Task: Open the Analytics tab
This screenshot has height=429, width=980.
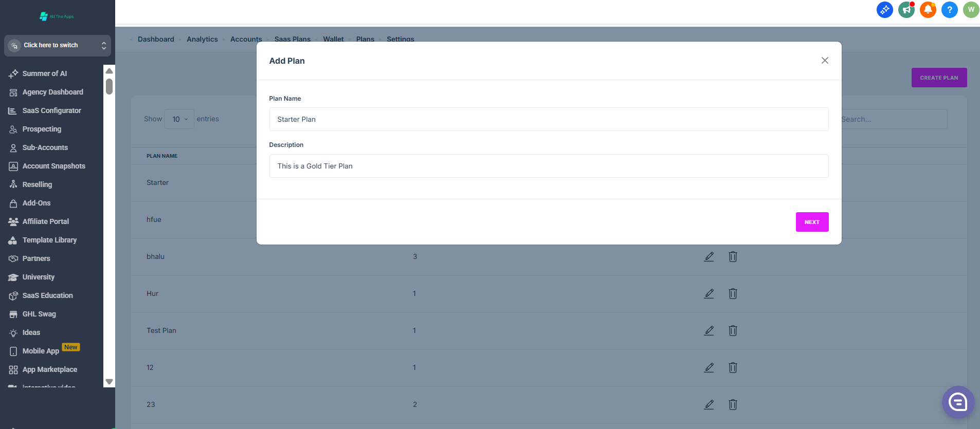Action: click(202, 39)
